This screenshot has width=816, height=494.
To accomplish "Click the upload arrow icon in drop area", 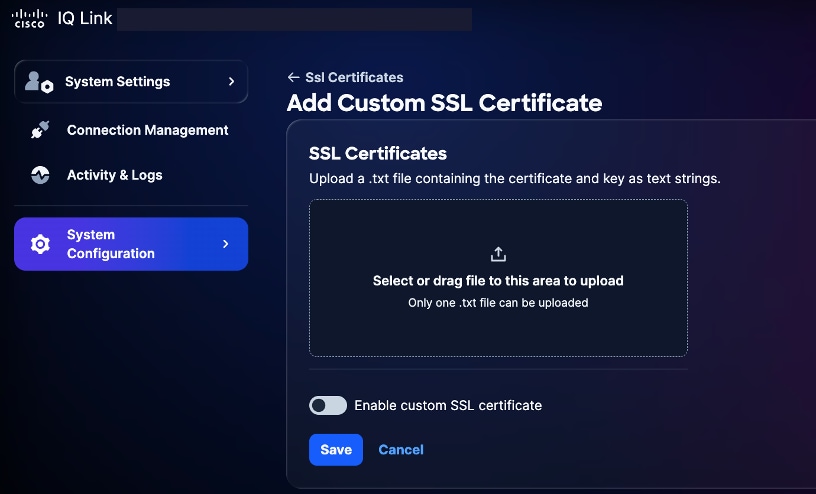I will pyautogui.click(x=498, y=254).
